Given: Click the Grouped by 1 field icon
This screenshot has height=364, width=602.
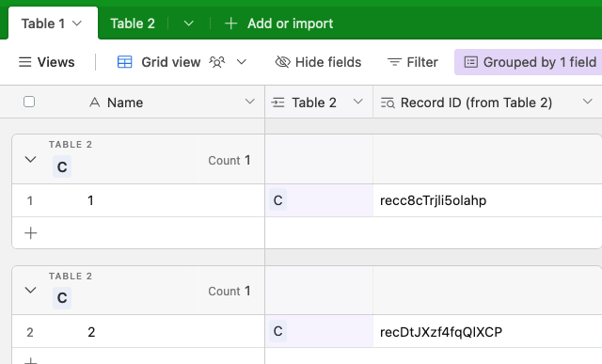Looking at the screenshot, I should (470, 62).
